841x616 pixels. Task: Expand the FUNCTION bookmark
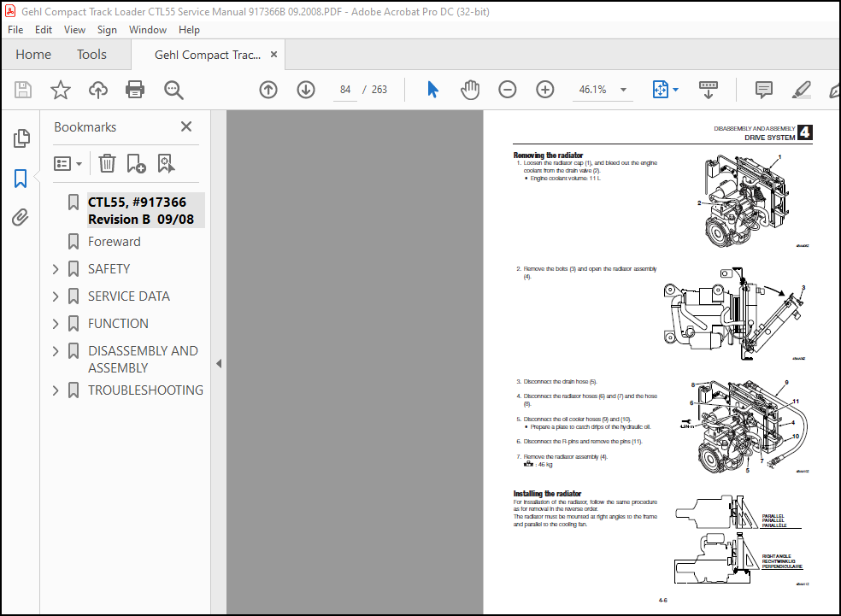pyautogui.click(x=56, y=324)
